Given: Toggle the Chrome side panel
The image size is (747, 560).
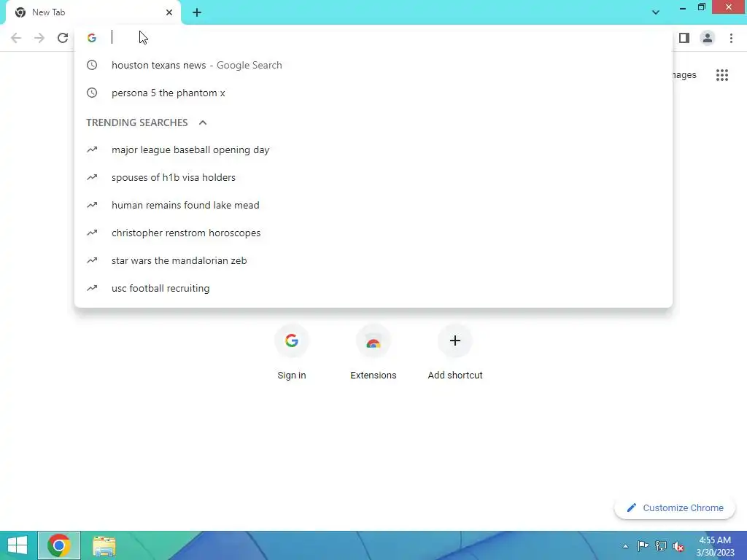Looking at the screenshot, I should (684, 38).
